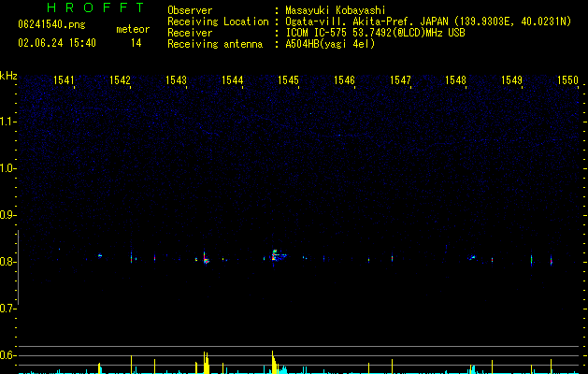Click the date stamp 02.06.24 15:40

tap(57, 43)
